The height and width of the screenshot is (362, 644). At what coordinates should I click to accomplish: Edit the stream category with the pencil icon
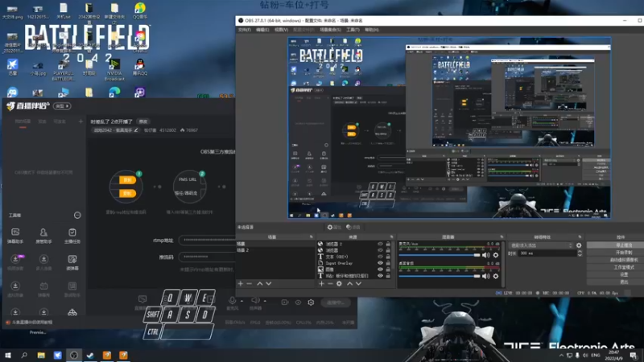(x=136, y=130)
